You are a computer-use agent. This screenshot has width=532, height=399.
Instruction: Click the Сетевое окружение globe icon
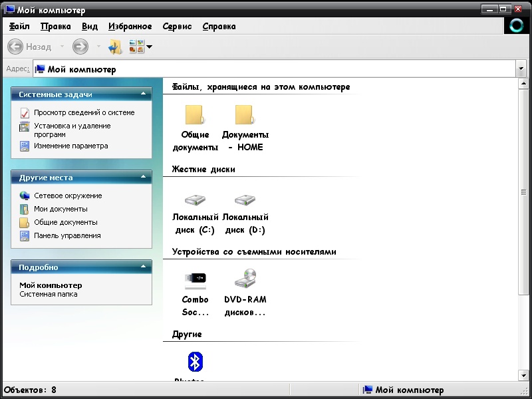point(25,196)
